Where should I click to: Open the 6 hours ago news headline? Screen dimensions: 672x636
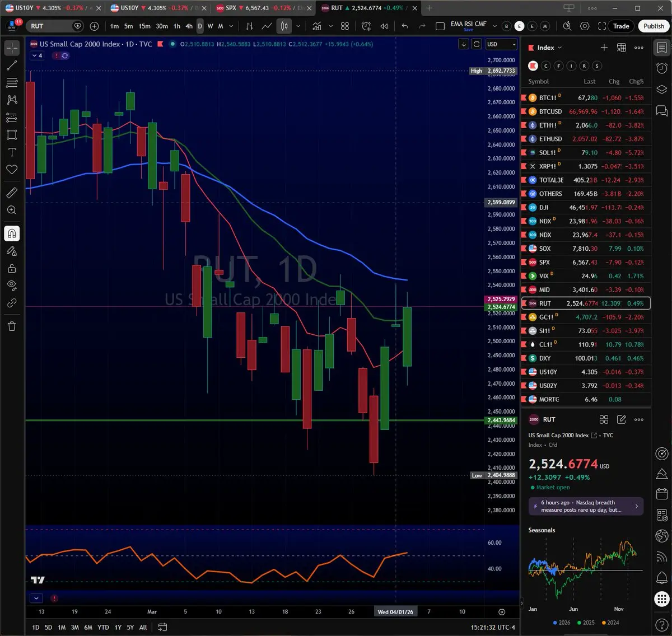pyautogui.click(x=586, y=506)
